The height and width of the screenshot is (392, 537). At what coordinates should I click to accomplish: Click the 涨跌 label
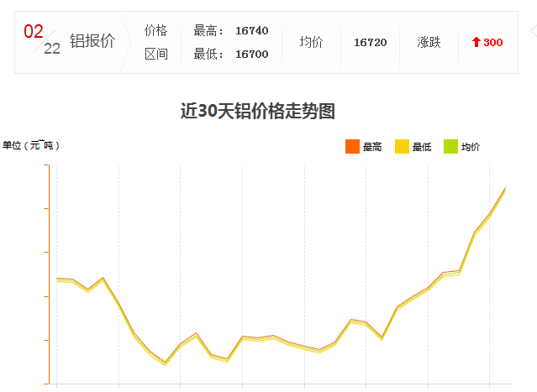click(429, 42)
